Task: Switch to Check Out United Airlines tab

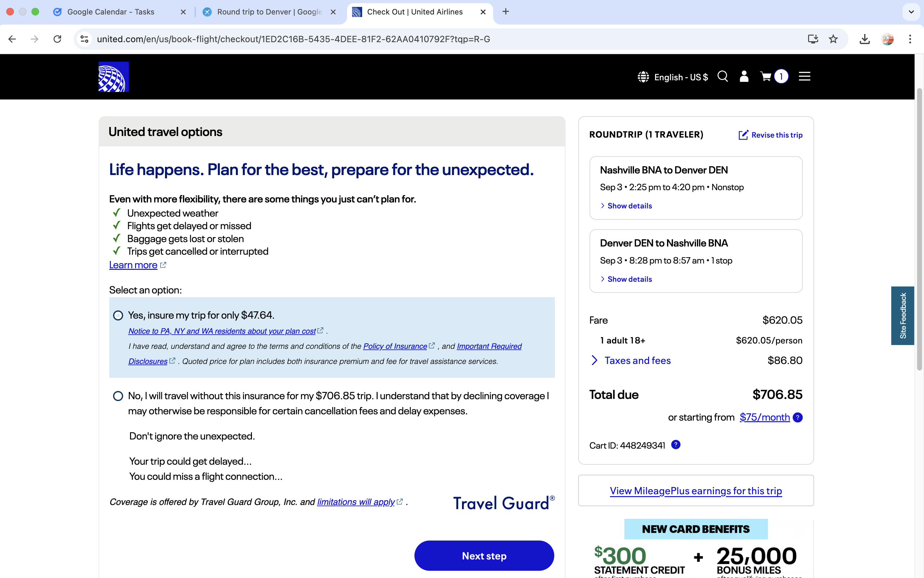Action: click(415, 12)
